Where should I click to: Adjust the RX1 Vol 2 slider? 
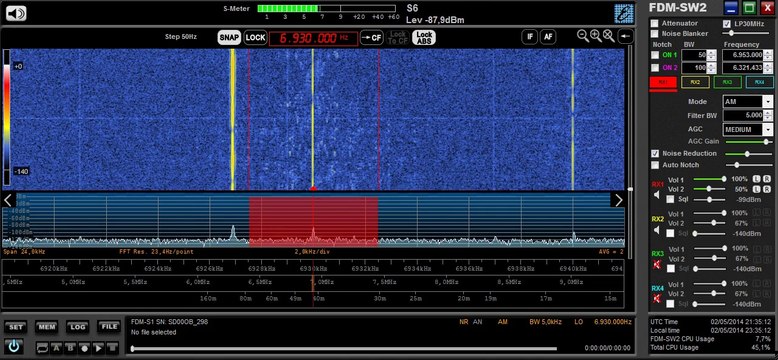(x=709, y=189)
